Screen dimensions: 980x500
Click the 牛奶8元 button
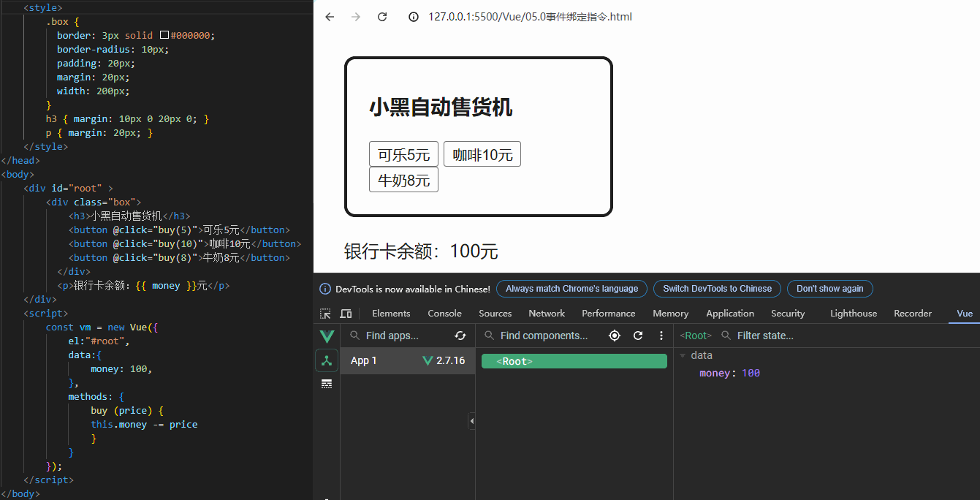[x=403, y=180]
